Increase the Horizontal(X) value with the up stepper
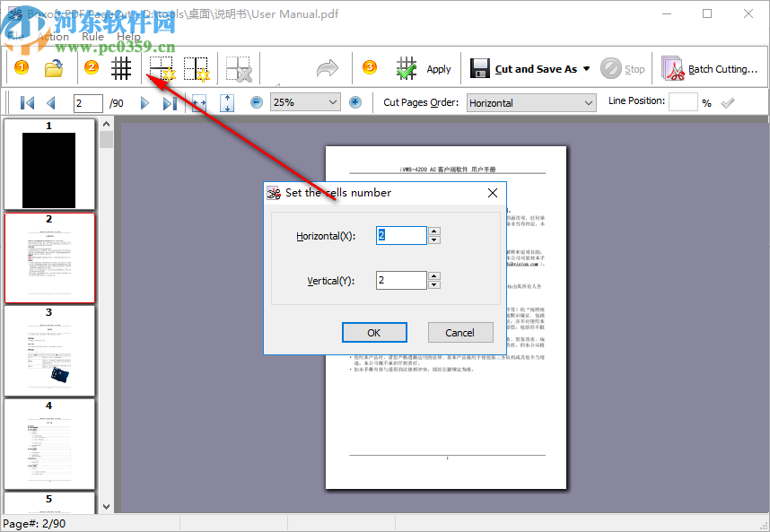Screen dimensions: 770x532 pyautogui.click(x=434, y=231)
